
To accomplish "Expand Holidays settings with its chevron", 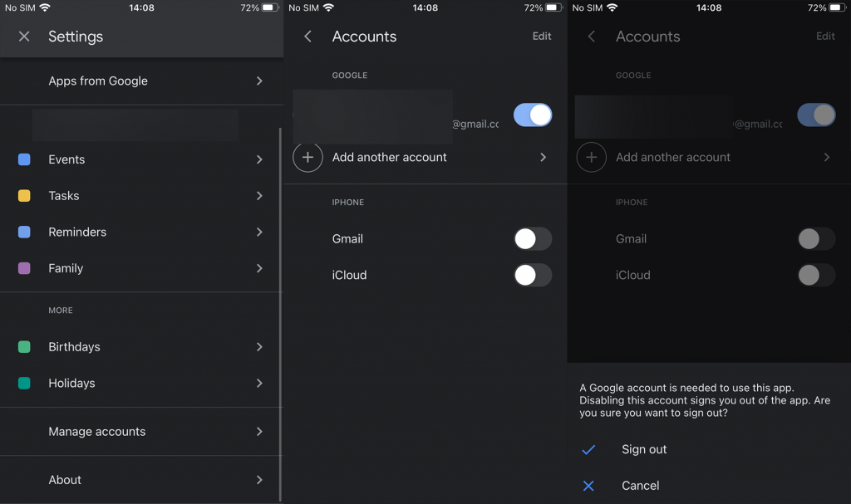I will pos(259,383).
